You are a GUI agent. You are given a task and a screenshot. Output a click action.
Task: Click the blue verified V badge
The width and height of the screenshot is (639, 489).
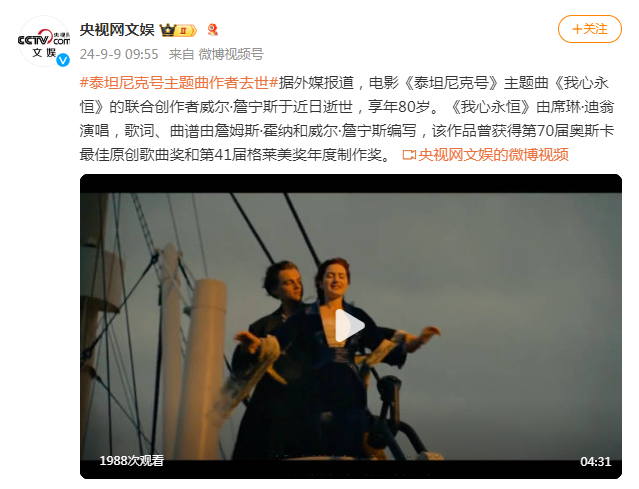pyautogui.click(x=63, y=60)
